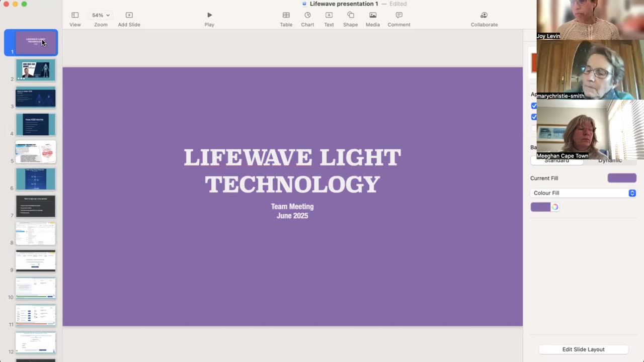Click the Edited status text
This screenshot has width=644, height=362.
[x=398, y=4]
